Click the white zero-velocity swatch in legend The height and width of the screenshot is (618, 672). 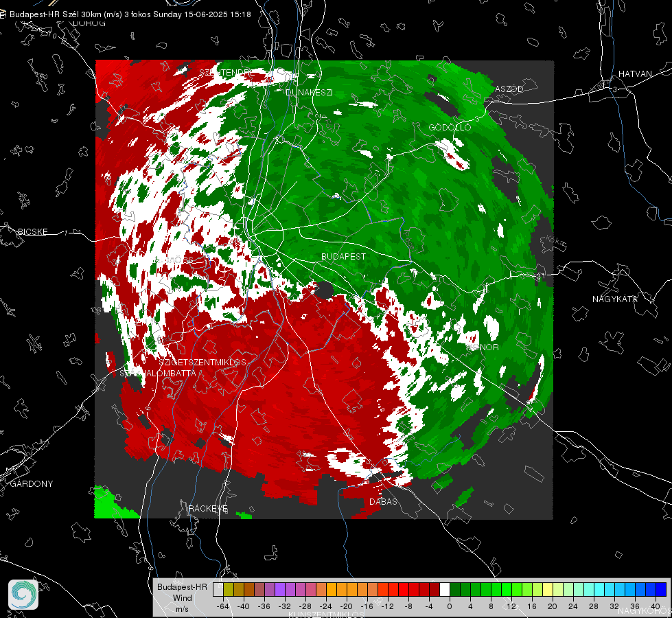click(445, 589)
